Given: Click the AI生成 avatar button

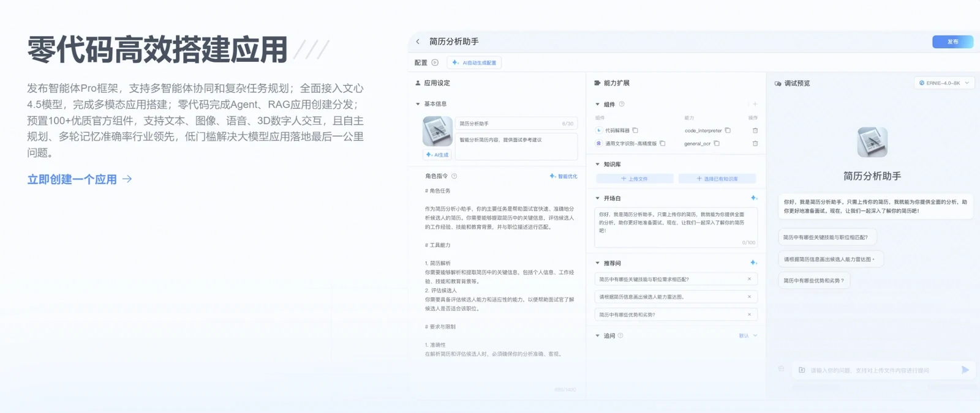Looking at the screenshot, I should (437, 155).
